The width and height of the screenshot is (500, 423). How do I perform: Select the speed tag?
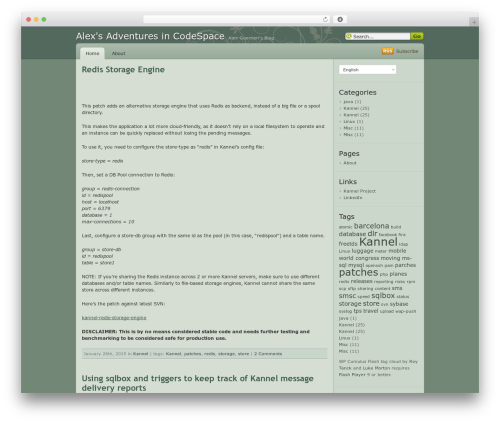click(363, 296)
